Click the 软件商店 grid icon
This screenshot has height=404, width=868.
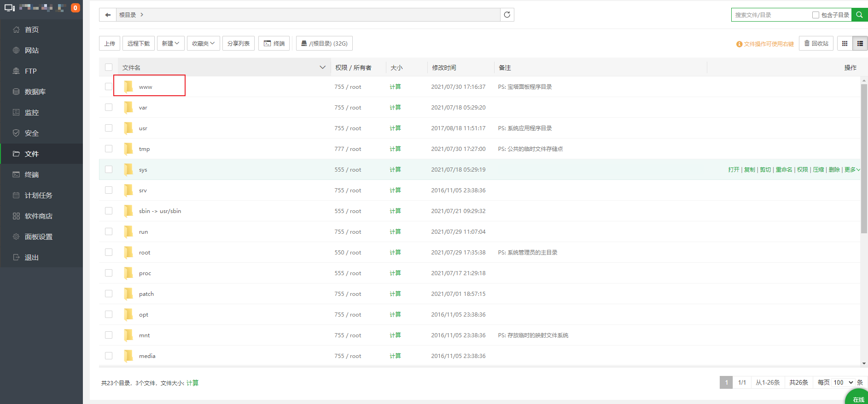point(16,216)
